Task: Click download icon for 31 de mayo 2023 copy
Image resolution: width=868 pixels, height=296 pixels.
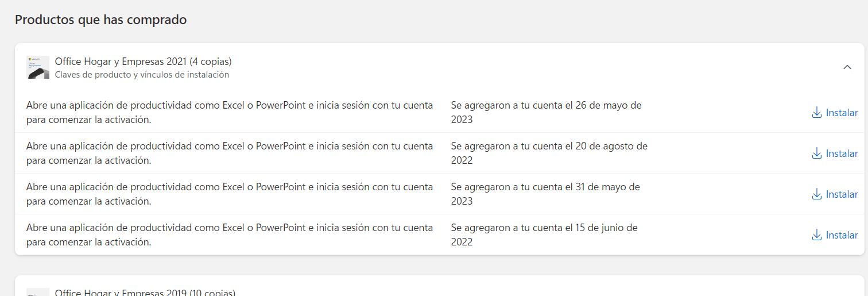Action: (816, 194)
